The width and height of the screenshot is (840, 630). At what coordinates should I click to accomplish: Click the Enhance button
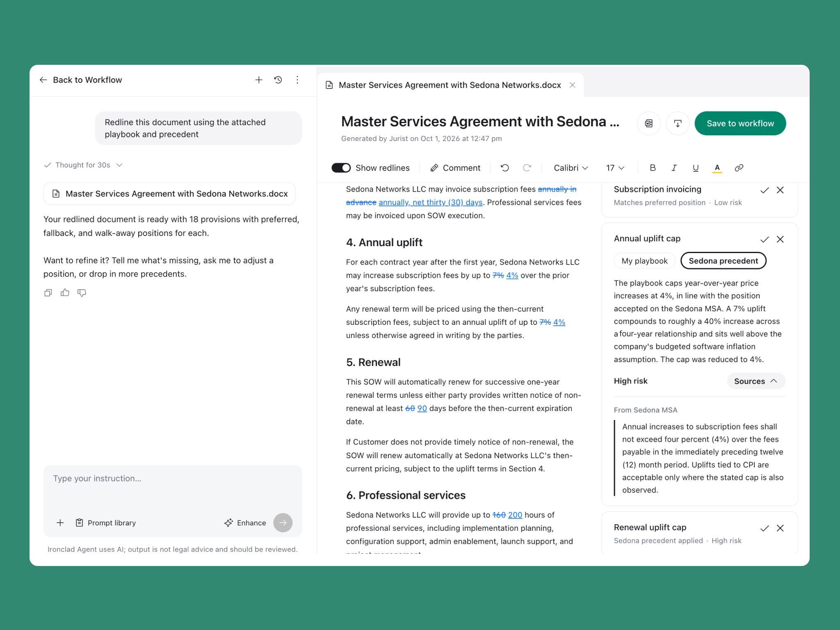coord(245,523)
